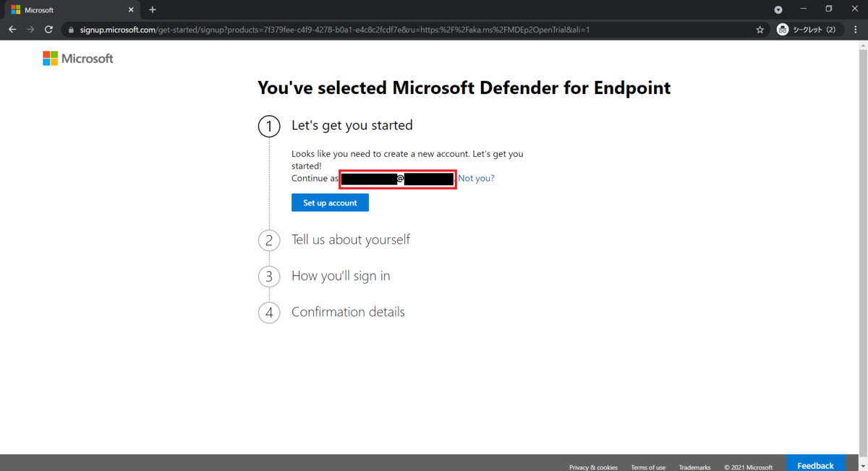868x471 pixels.
Task: Open the Feedback button
Action: point(815,464)
